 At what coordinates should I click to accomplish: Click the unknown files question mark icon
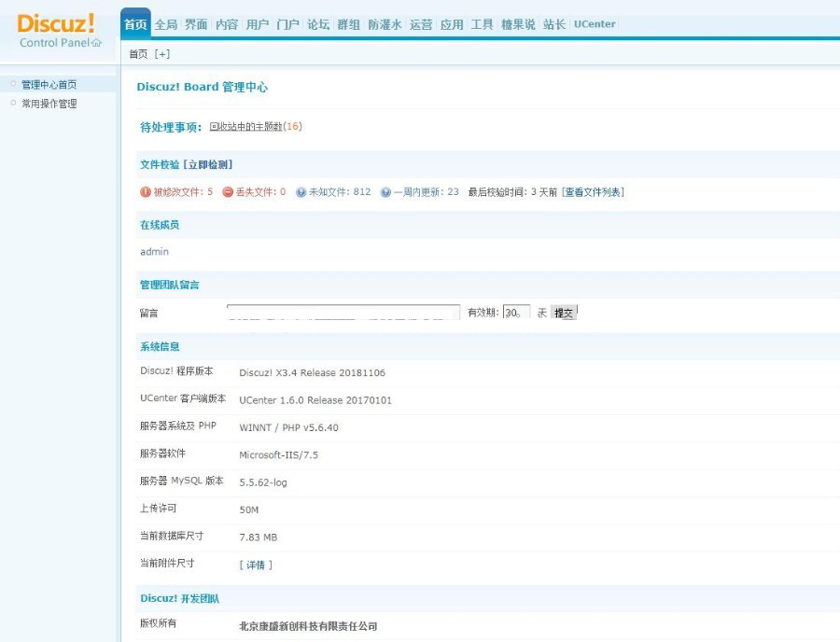301,192
